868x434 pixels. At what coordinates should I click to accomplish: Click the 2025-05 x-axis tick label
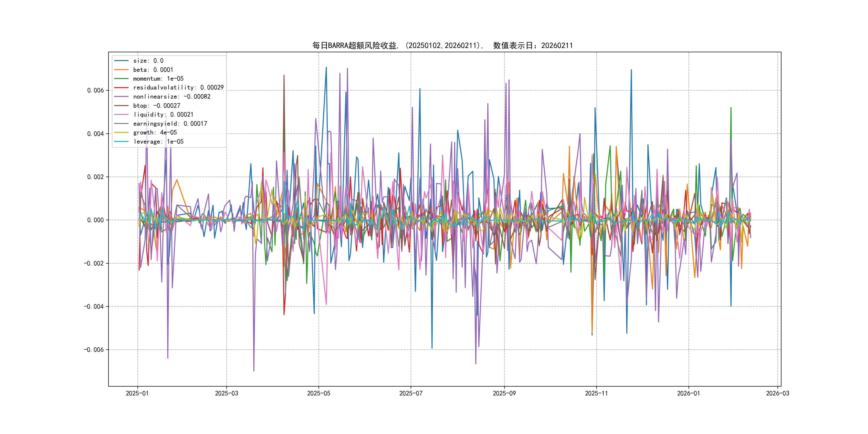coord(319,393)
